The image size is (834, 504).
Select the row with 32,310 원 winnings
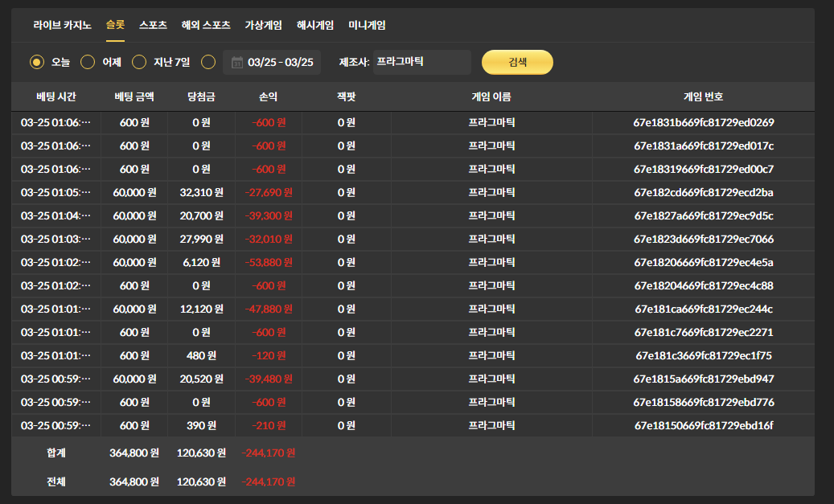coord(202,193)
